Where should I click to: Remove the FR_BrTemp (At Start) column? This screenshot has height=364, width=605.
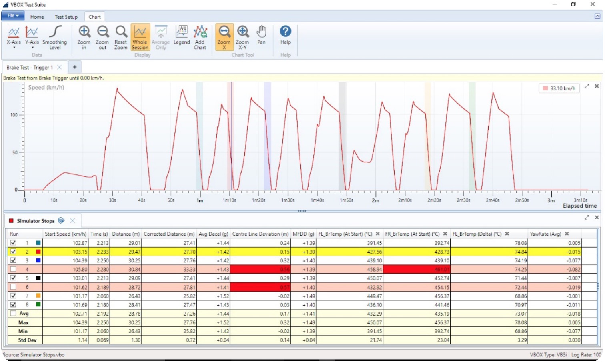coord(445,234)
